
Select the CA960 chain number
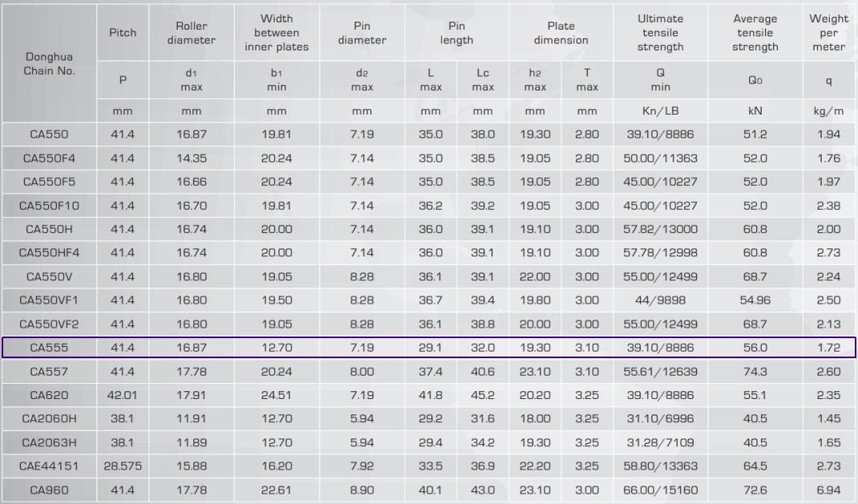pos(49,490)
